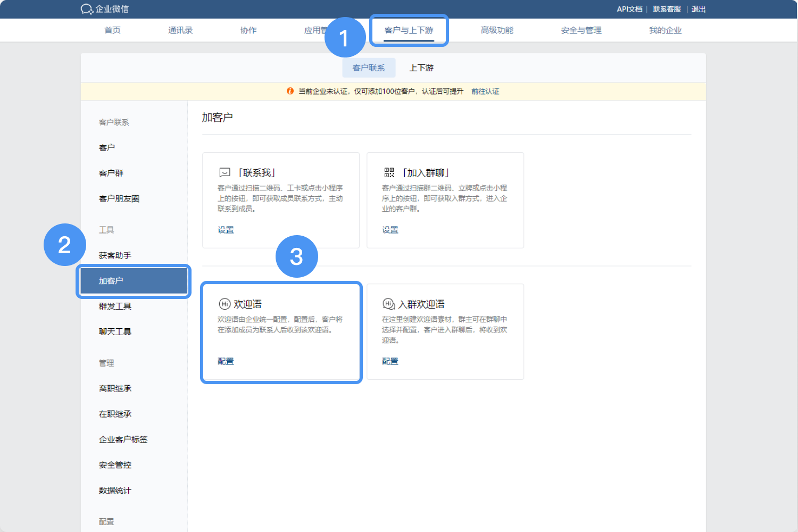Click the 联系我 message icon

225,172
